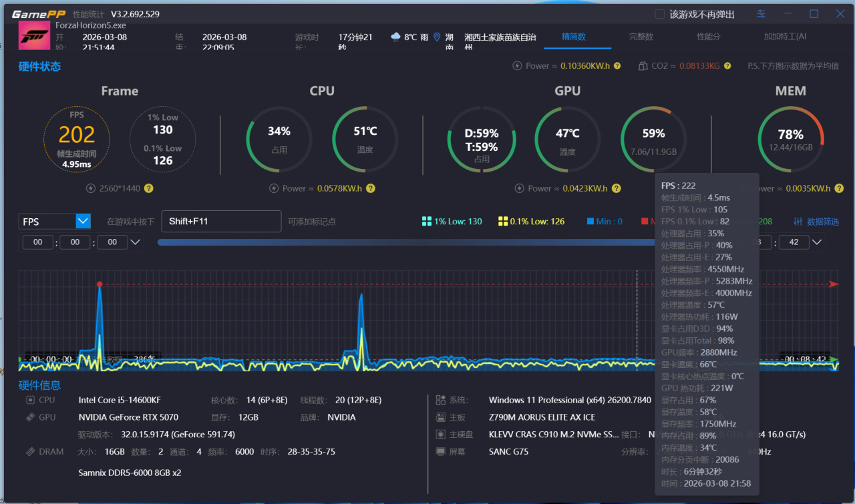Click the red marker dot on the FPS chart
The width and height of the screenshot is (855, 504).
(100, 284)
